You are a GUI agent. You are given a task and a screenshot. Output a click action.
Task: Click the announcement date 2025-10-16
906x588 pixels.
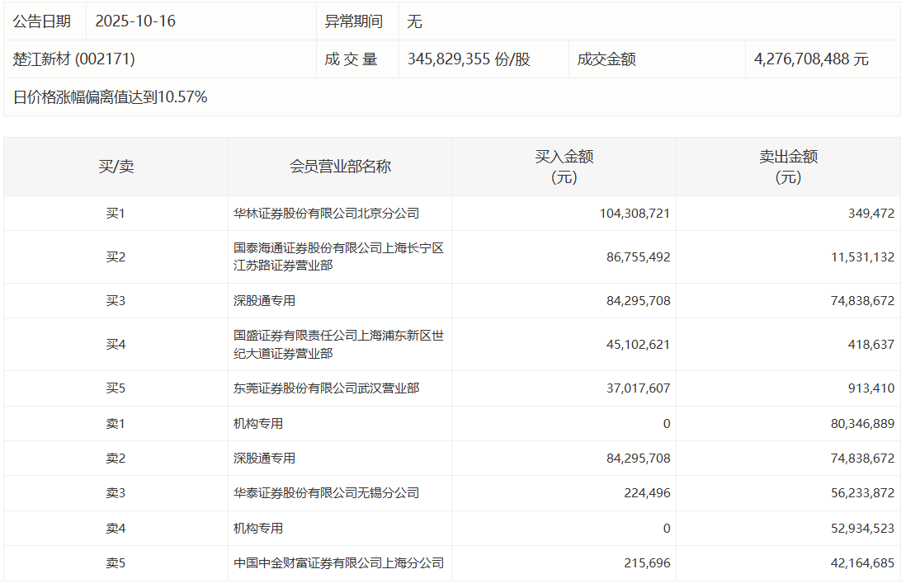(135, 21)
